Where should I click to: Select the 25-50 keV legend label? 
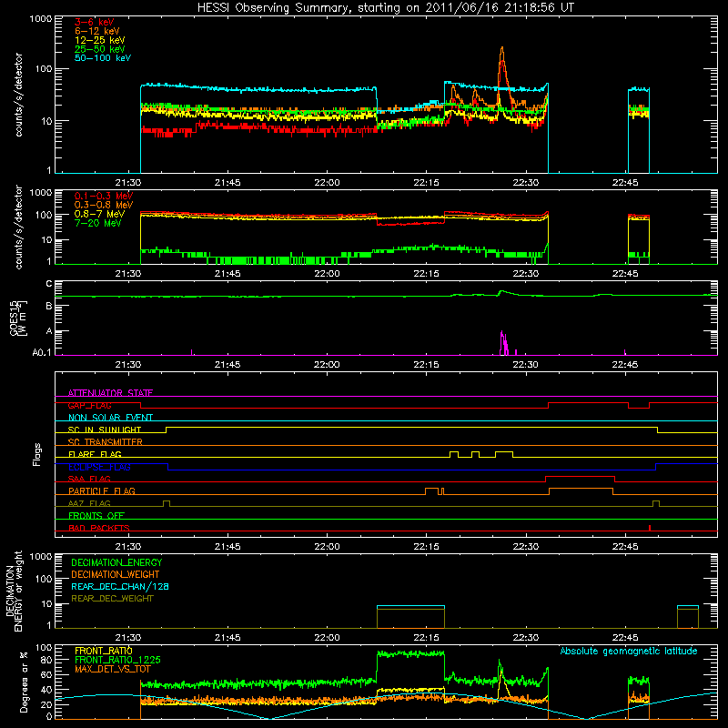[100, 49]
